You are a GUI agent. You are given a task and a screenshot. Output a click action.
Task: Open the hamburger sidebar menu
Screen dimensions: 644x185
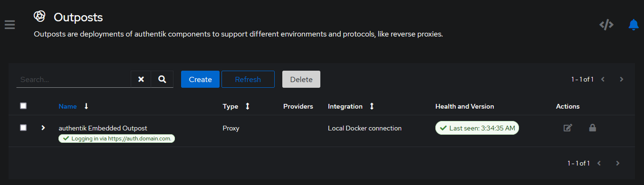click(x=10, y=25)
